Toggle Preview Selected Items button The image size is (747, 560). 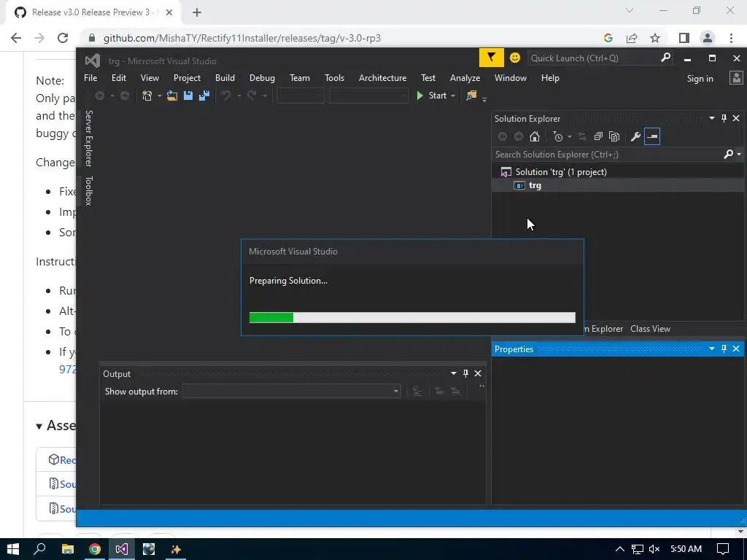click(x=652, y=136)
